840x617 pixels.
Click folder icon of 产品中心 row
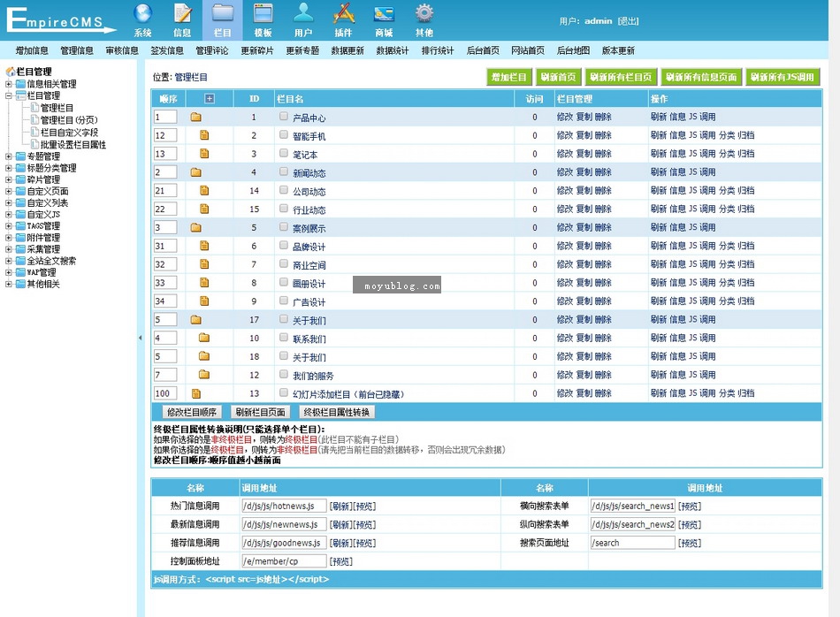196,117
